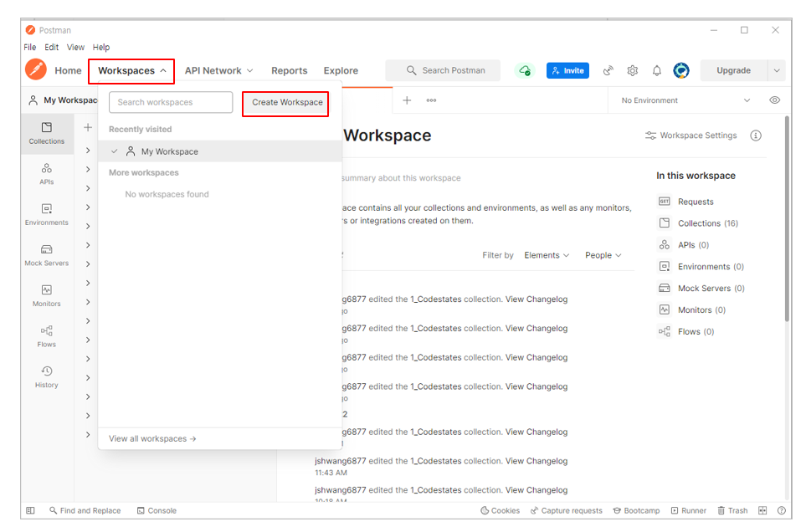Viewport: 806px width, 532px height.
Task: Open Find and Replace
Action: [x=85, y=510]
